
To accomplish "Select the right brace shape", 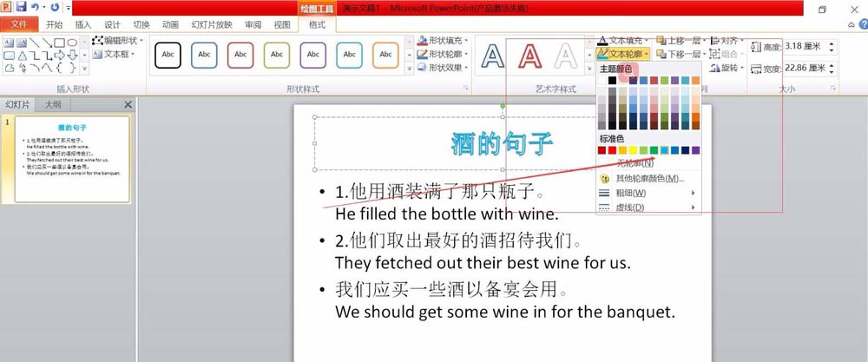I will pos(72,68).
